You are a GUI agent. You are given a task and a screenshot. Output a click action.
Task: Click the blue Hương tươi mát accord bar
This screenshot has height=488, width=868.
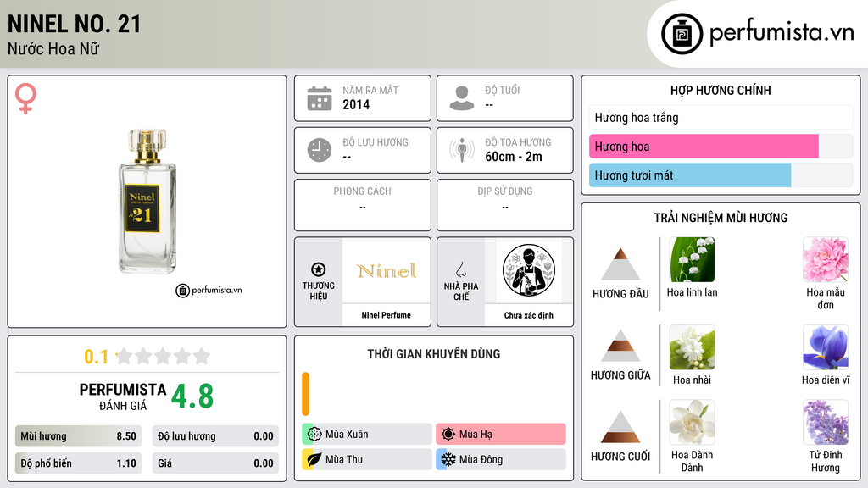721,175
